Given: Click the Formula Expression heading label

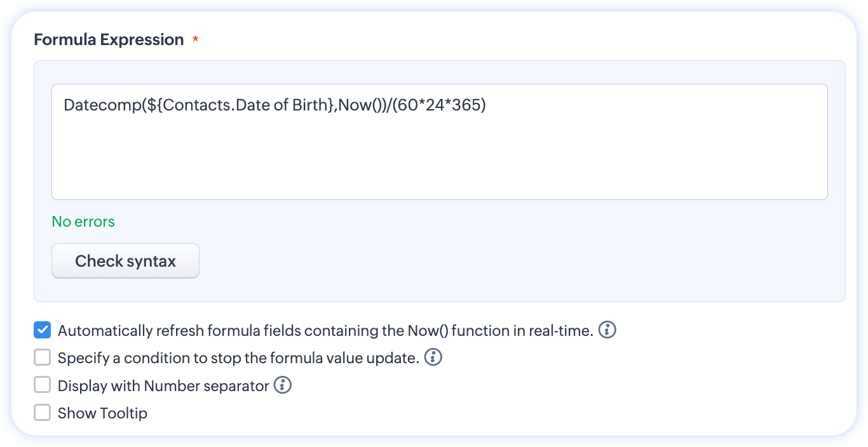Looking at the screenshot, I should coord(109,40).
